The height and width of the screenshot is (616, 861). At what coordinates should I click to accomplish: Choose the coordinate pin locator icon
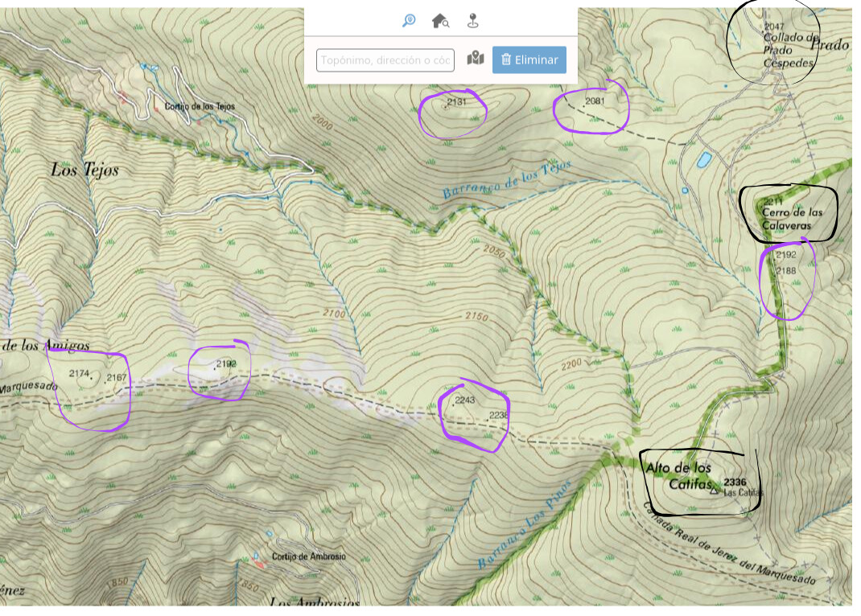[473, 21]
